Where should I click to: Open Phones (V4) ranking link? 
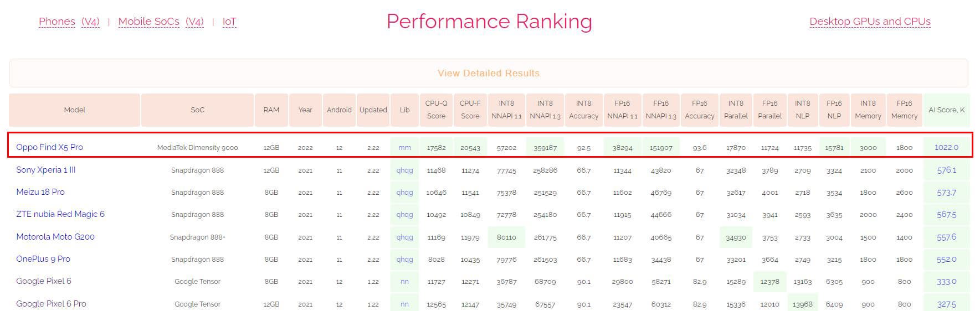90,22
